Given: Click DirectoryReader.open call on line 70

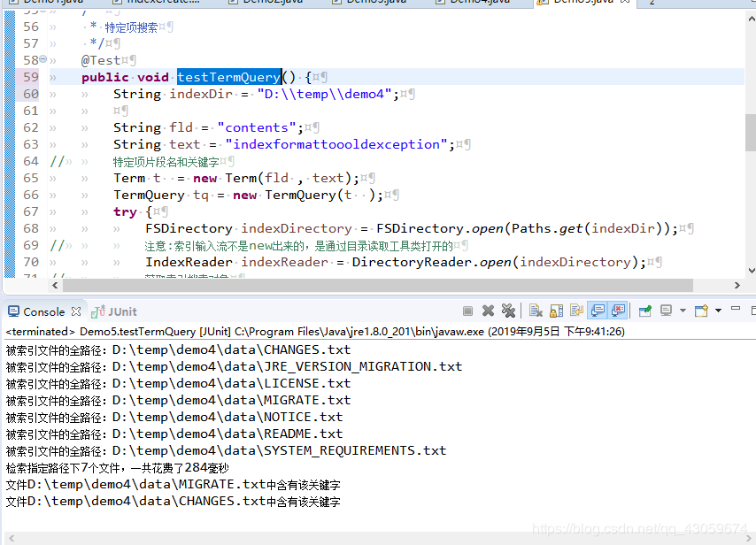Looking at the screenshot, I should click(495, 262).
